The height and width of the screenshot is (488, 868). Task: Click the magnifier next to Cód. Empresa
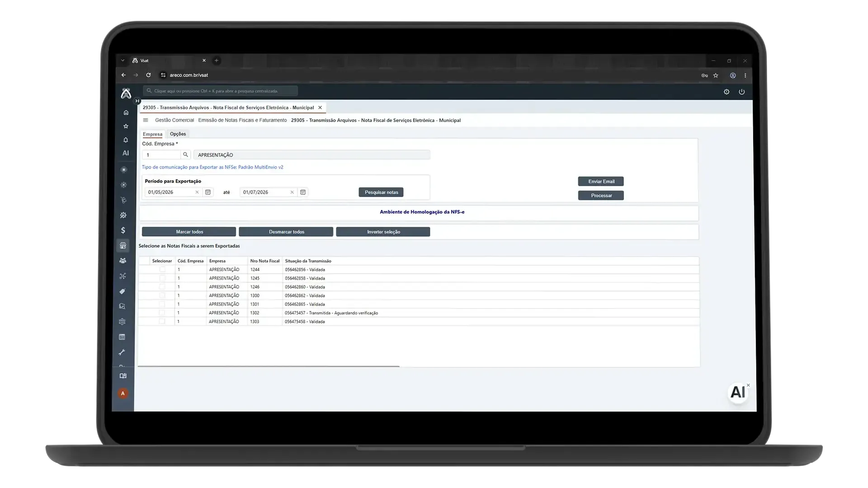(x=185, y=155)
